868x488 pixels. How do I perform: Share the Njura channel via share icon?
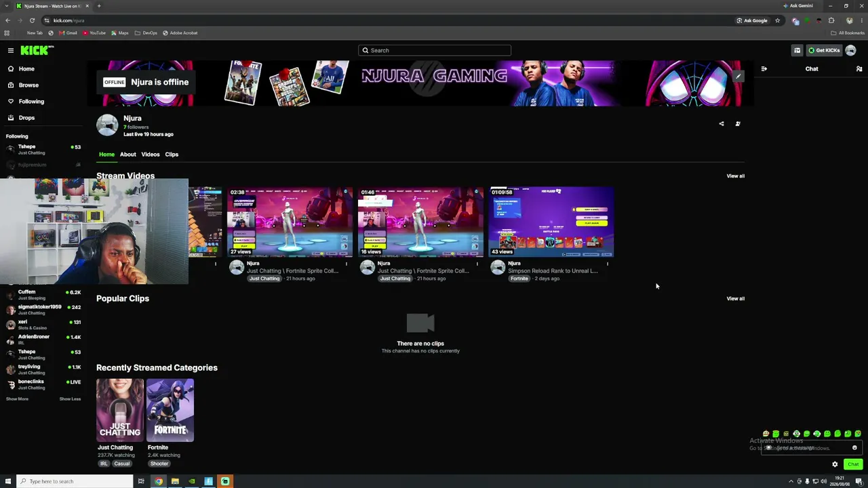coord(722,123)
